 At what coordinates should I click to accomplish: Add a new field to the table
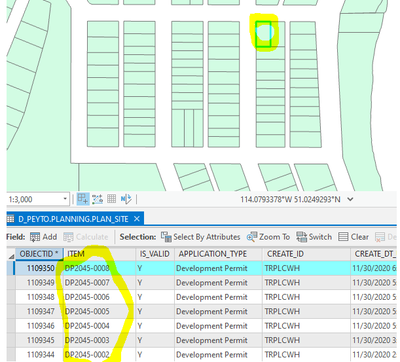tap(43, 237)
